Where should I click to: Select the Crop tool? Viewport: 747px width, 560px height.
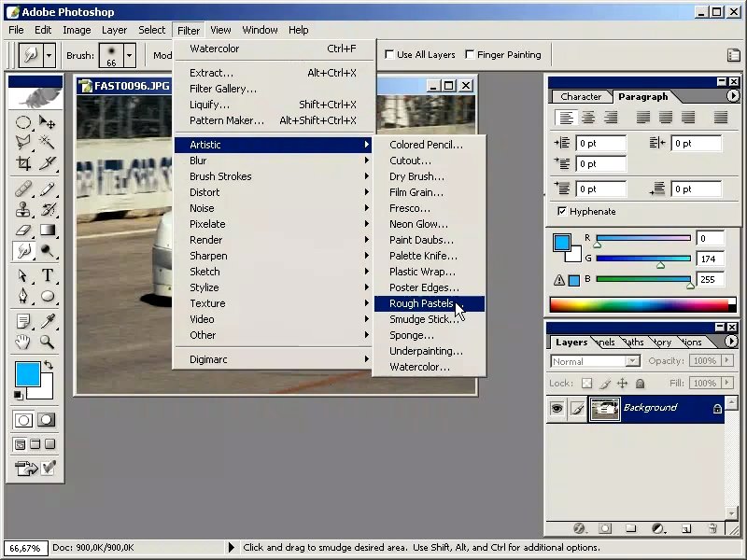[22, 162]
